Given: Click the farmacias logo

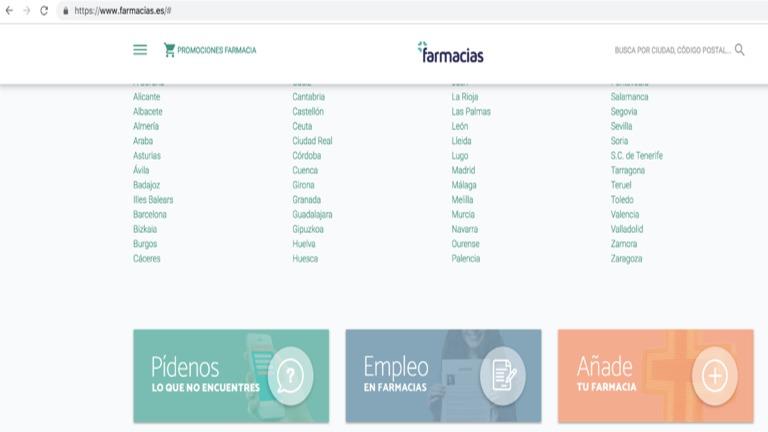Looking at the screenshot, I should point(450,52).
